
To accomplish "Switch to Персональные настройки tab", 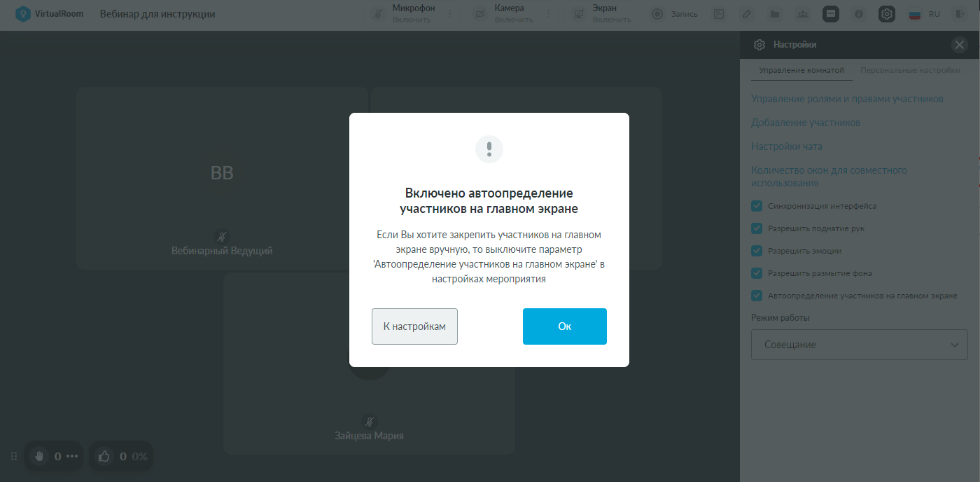I will click(x=910, y=70).
